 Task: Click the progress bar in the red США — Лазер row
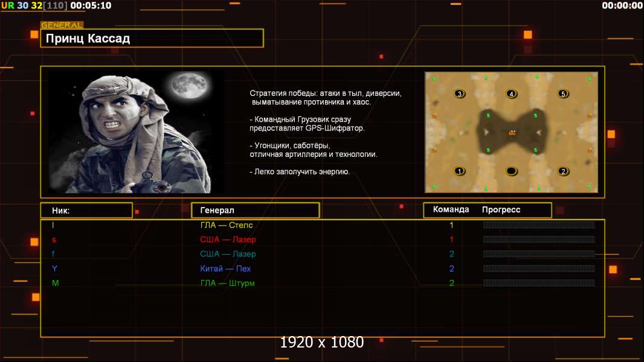click(x=539, y=240)
